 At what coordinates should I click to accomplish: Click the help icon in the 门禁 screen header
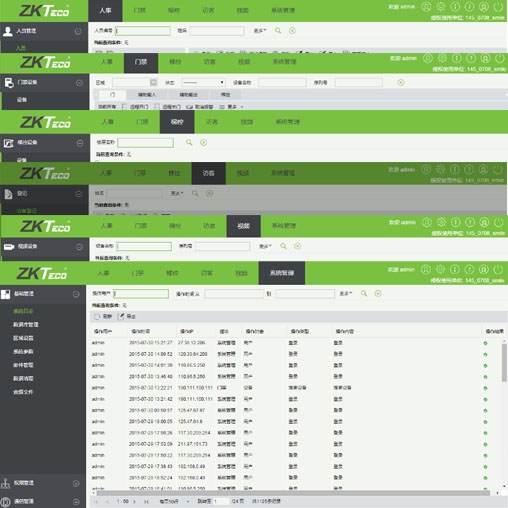pos(471,59)
